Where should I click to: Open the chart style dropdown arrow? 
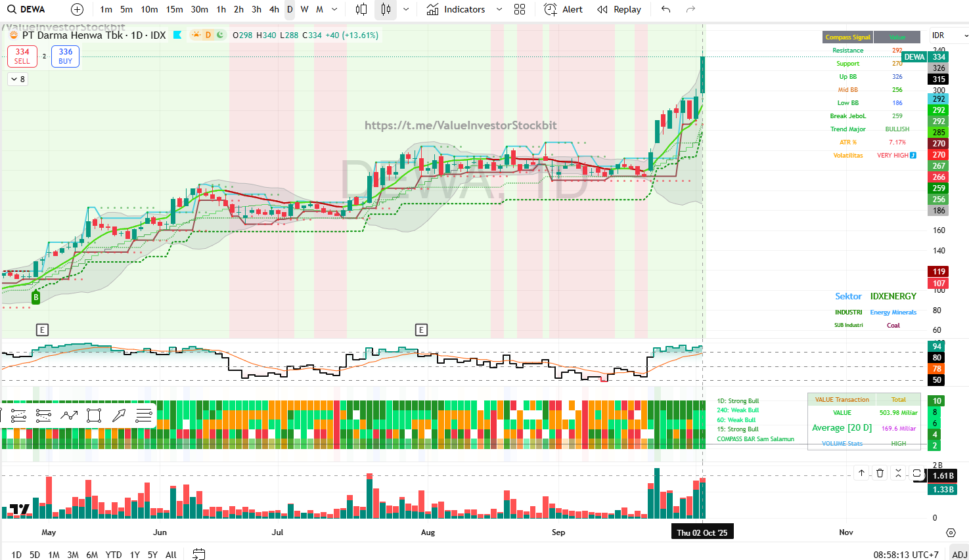pyautogui.click(x=406, y=9)
